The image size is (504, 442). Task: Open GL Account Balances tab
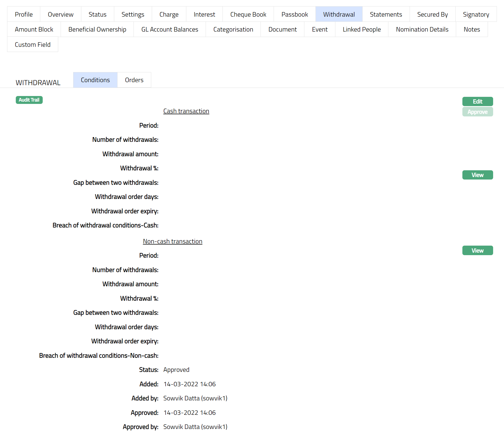pos(170,29)
